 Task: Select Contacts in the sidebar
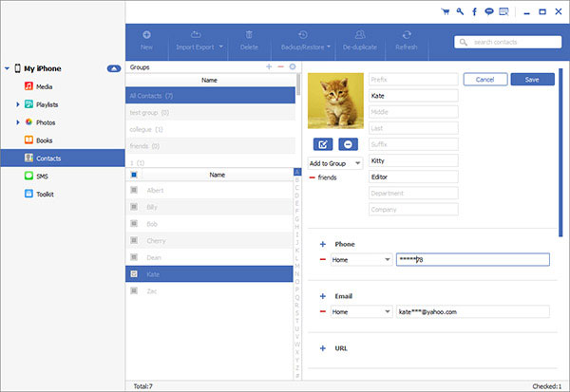tap(63, 159)
